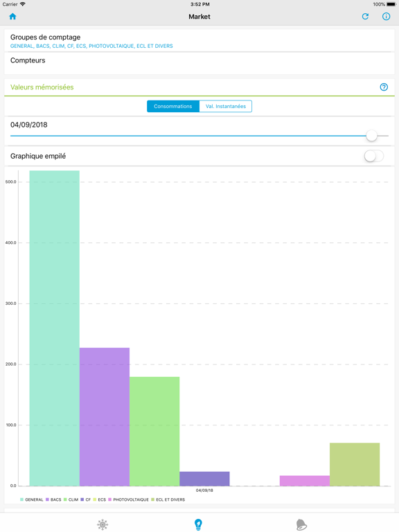Click the ECL ET DIVERS legend entry
This screenshot has width=399, height=532.
(168, 499)
